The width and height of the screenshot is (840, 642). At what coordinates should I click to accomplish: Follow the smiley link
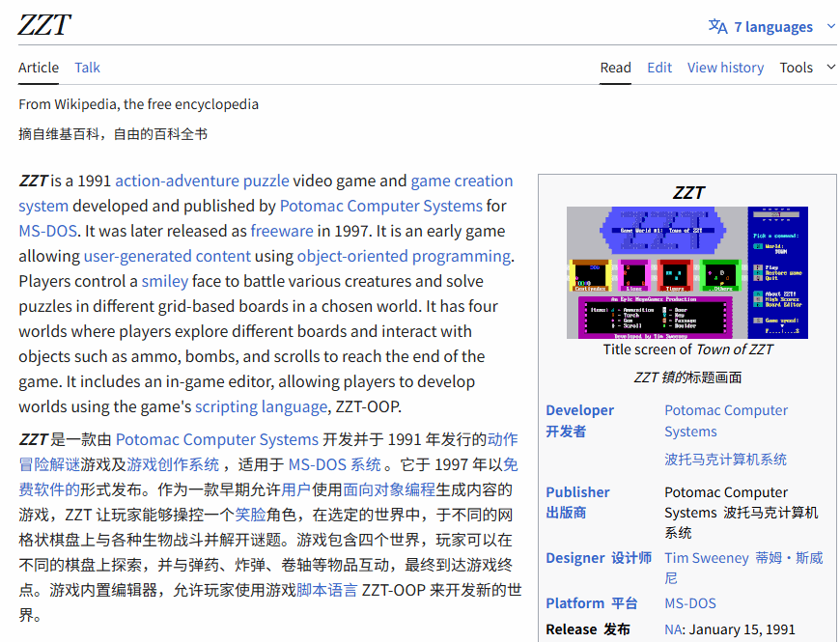(165, 281)
